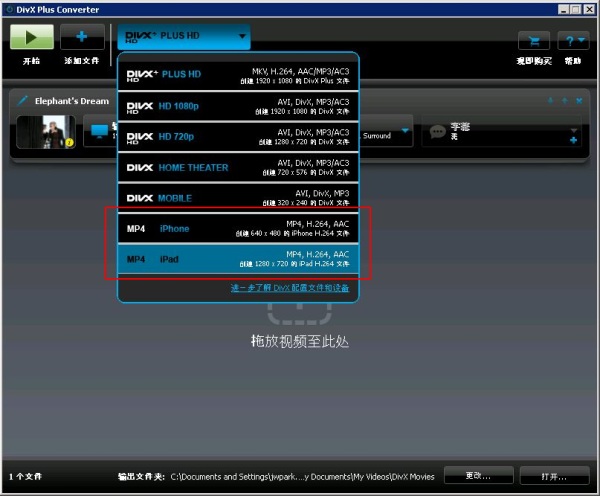Click the Open output folder button
This screenshot has height=496, width=600.
(554, 476)
